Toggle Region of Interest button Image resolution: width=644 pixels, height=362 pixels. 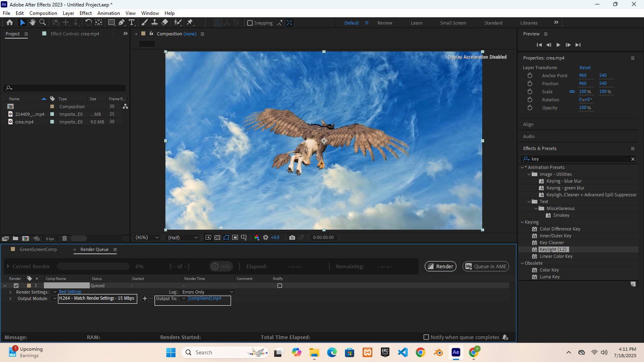click(235, 238)
